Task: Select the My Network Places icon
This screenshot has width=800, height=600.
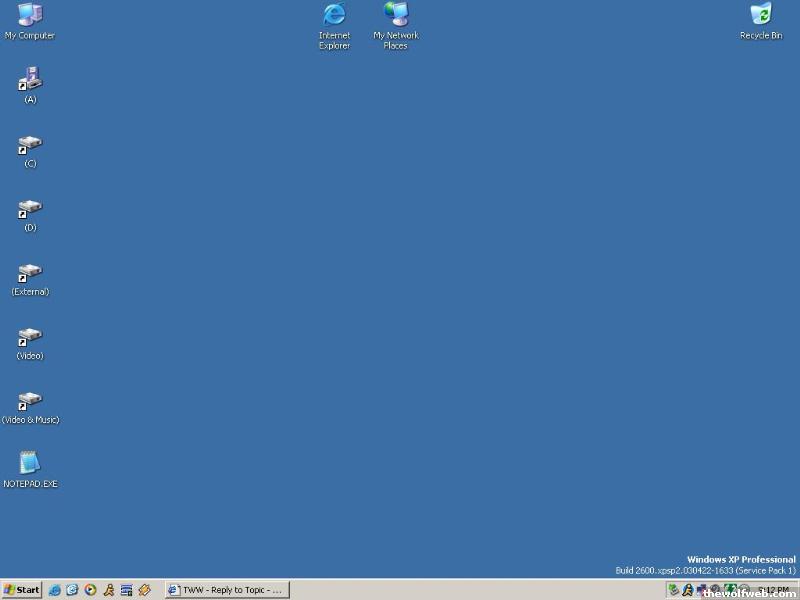Action: click(396, 15)
